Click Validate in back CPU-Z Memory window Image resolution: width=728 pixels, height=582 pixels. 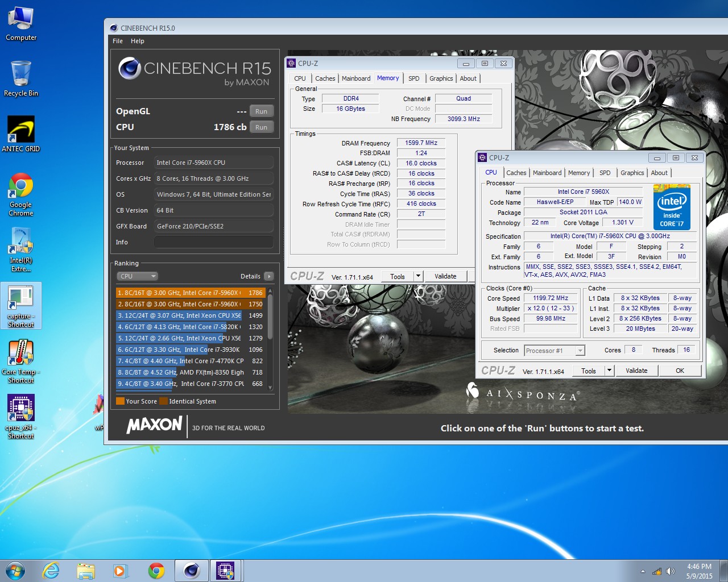pyautogui.click(x=445, y=276)
